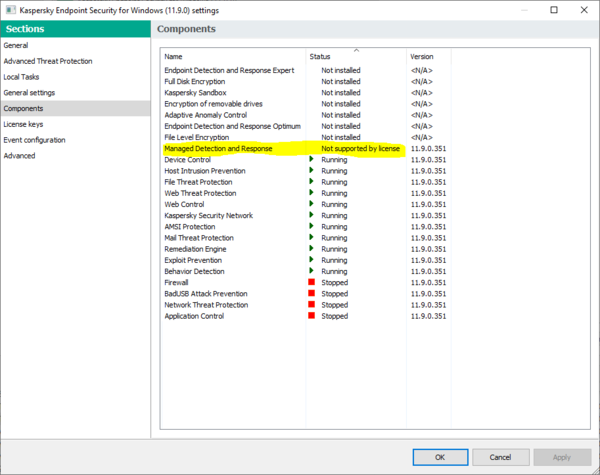Screen dimensions: 600x475
Task: Select the Adaptive Anomaly Control component
Action: 205,115
